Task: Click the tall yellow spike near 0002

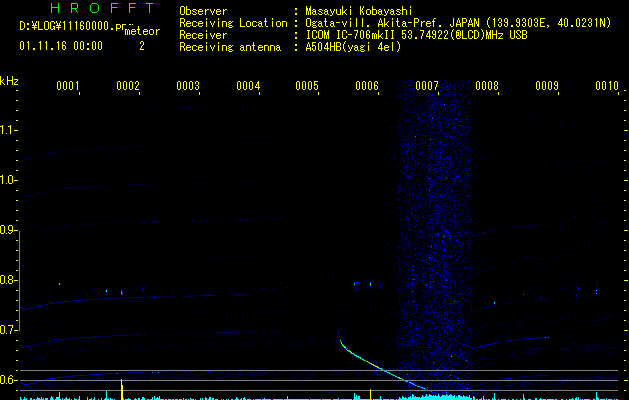Action: (122, 389)
